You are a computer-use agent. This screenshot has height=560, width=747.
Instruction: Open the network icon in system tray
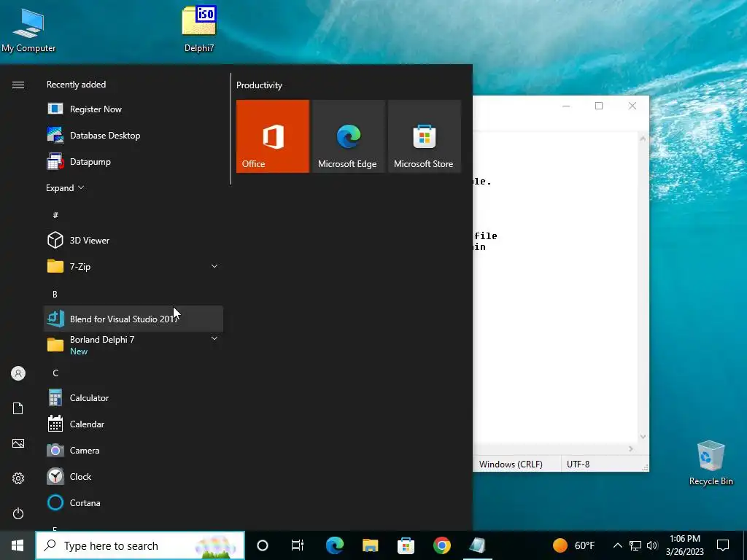pos(635,545)
